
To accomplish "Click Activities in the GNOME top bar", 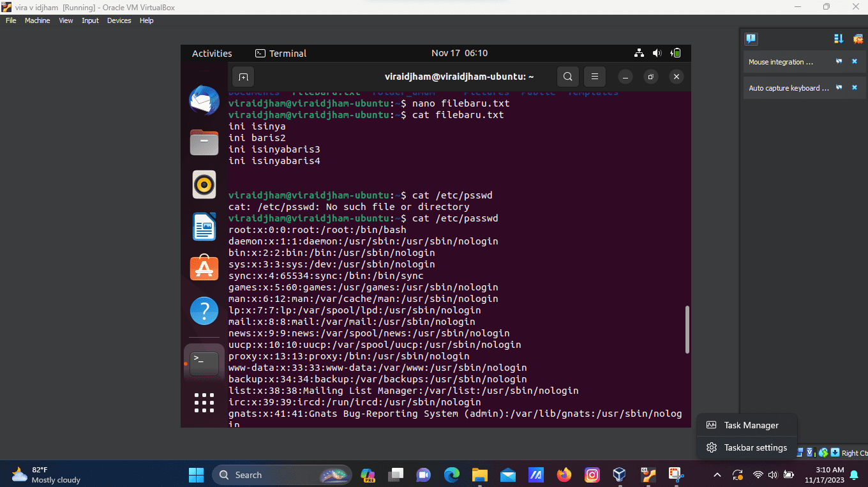I will click(212, 54).
